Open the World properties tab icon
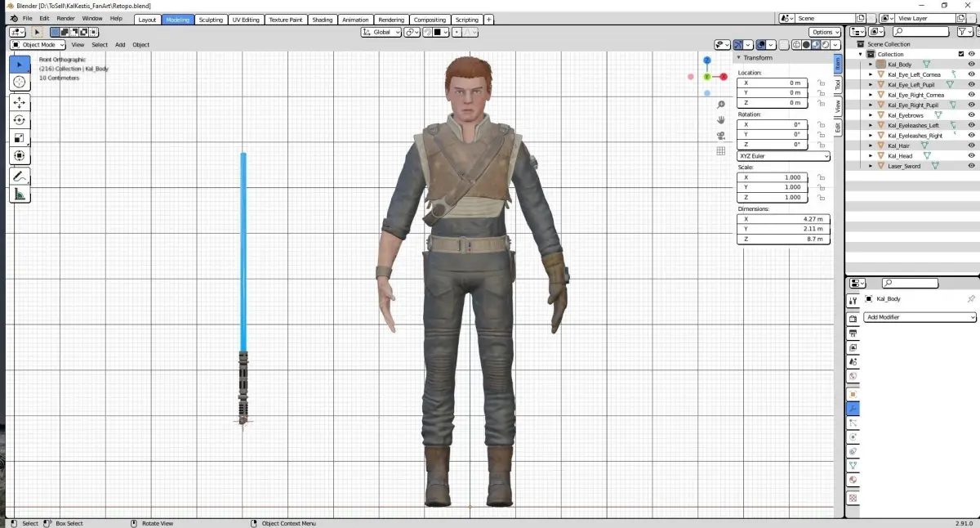The width and height of the screenshot is (980, 528). [x=853, y=376]
